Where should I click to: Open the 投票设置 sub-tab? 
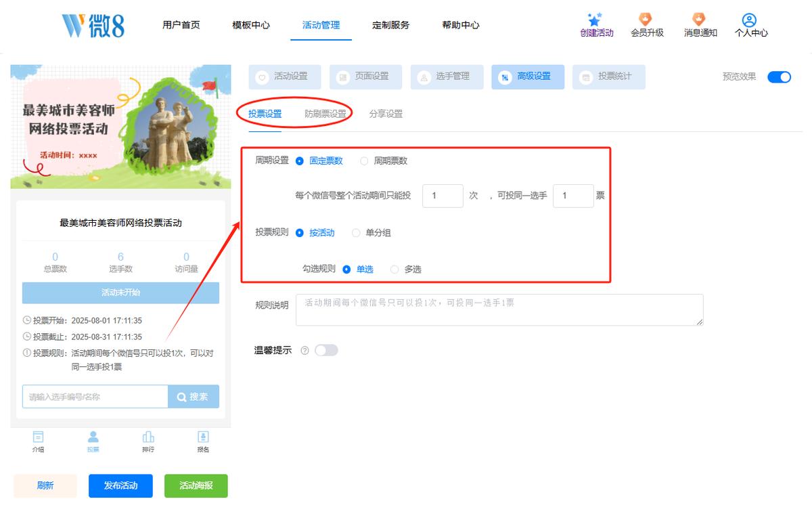[265, 114]
